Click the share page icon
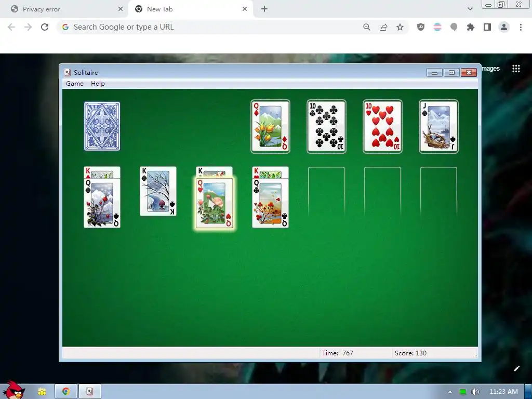 [x=383, y=27]
